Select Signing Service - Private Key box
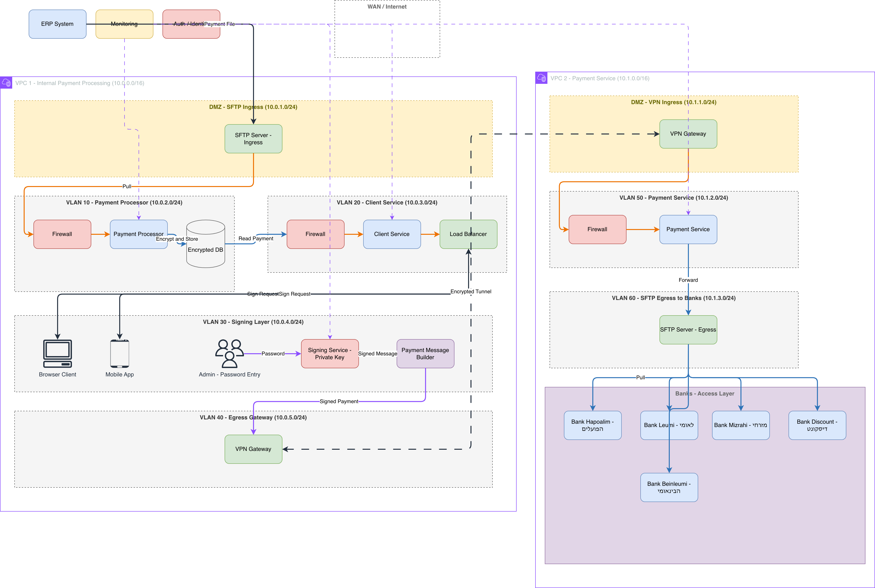 pos(330,354)
